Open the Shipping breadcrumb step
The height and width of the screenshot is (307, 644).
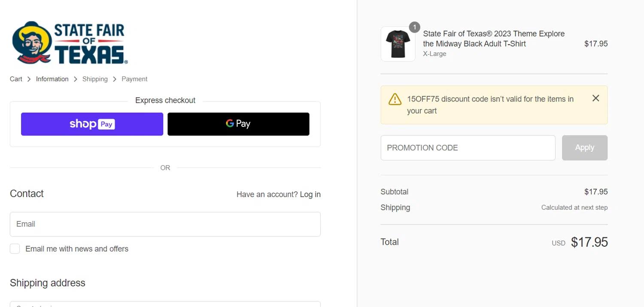[x=95, y=79]
